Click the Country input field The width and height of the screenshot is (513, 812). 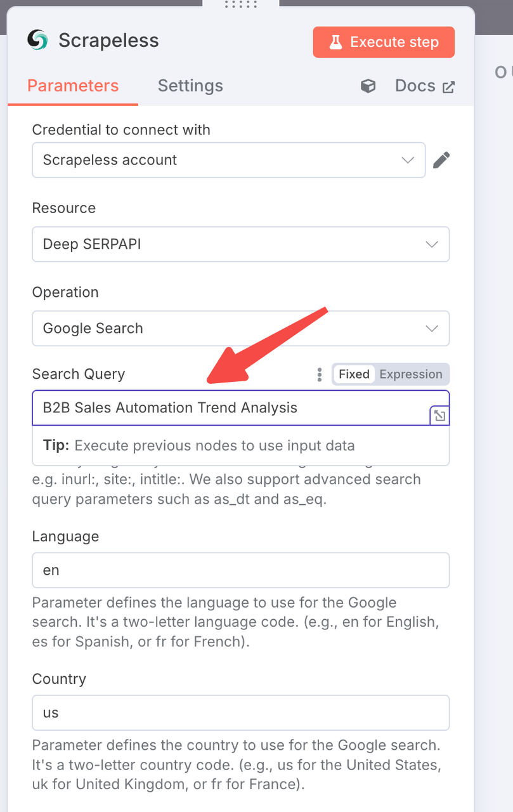coord(241,713)
